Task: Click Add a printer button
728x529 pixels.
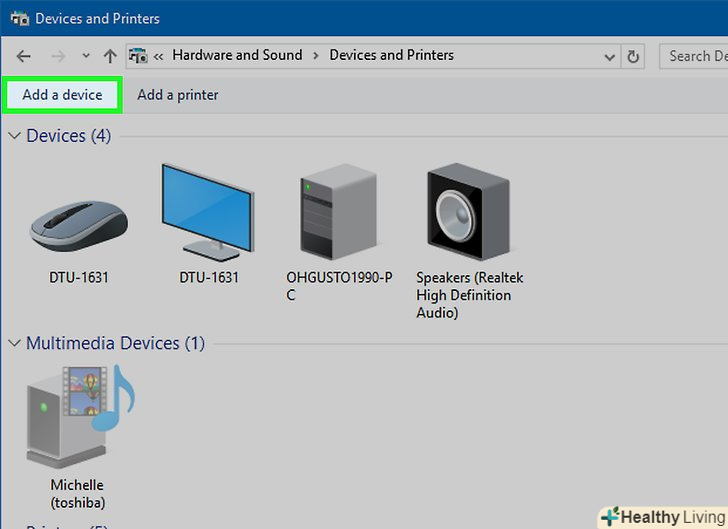Action: 178,95
